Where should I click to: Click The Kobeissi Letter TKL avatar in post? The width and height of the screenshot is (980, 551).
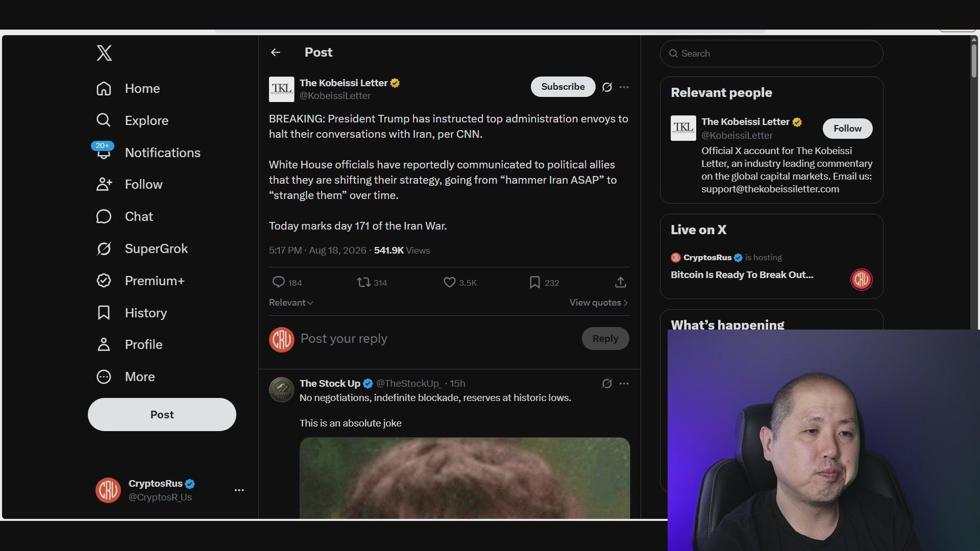[x=282, y=89]
